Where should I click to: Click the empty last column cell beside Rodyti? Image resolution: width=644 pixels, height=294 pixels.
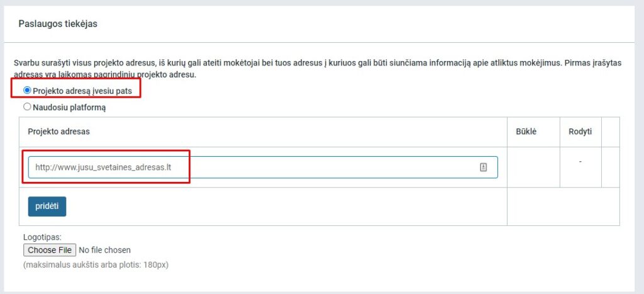coord(610,167)
